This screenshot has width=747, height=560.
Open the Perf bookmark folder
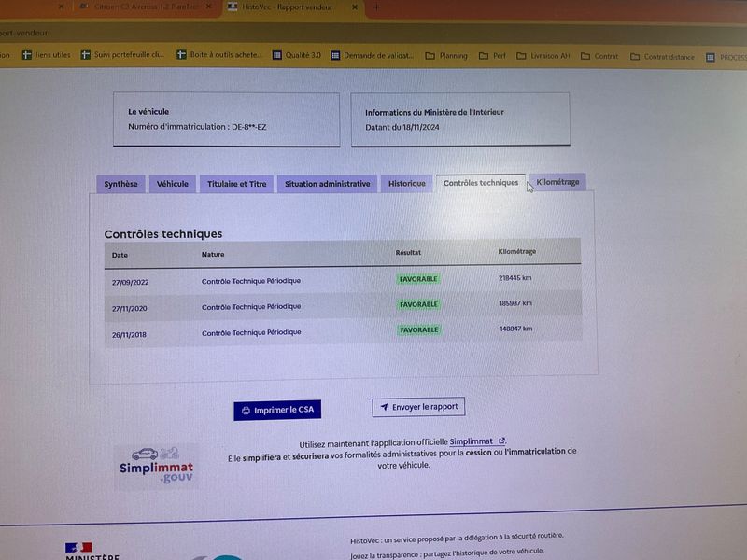492,56
